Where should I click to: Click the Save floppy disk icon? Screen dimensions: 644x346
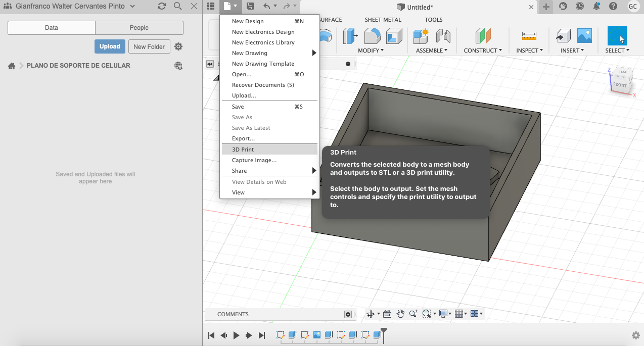tap(250, 7)
